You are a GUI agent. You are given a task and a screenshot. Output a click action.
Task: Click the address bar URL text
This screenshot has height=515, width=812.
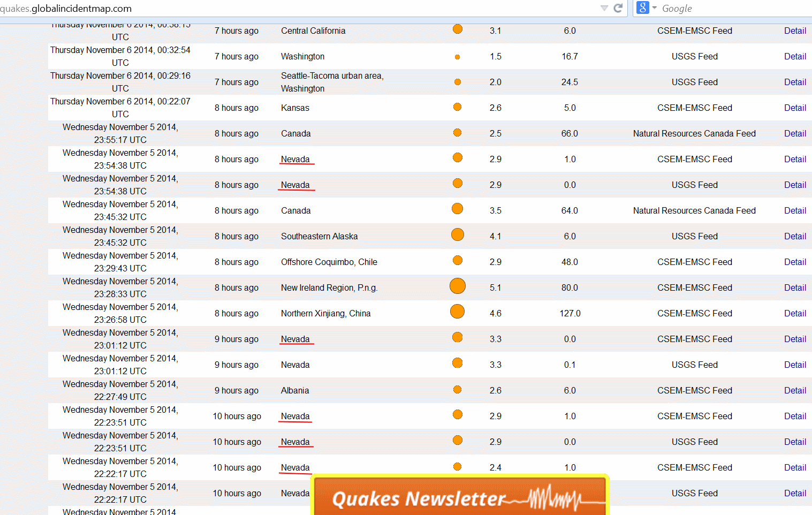tap(66, 9)
